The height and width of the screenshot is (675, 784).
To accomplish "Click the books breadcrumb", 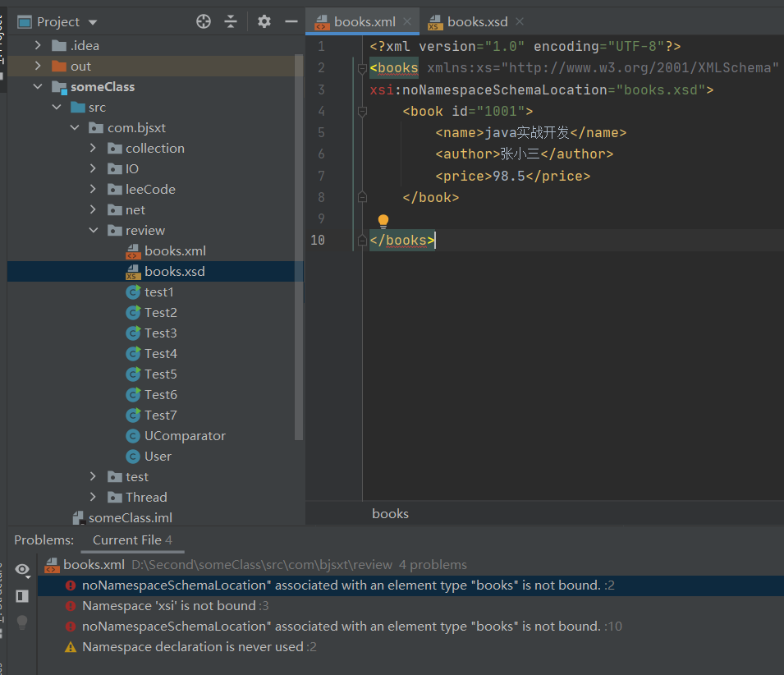I will (x=390, y=513).
